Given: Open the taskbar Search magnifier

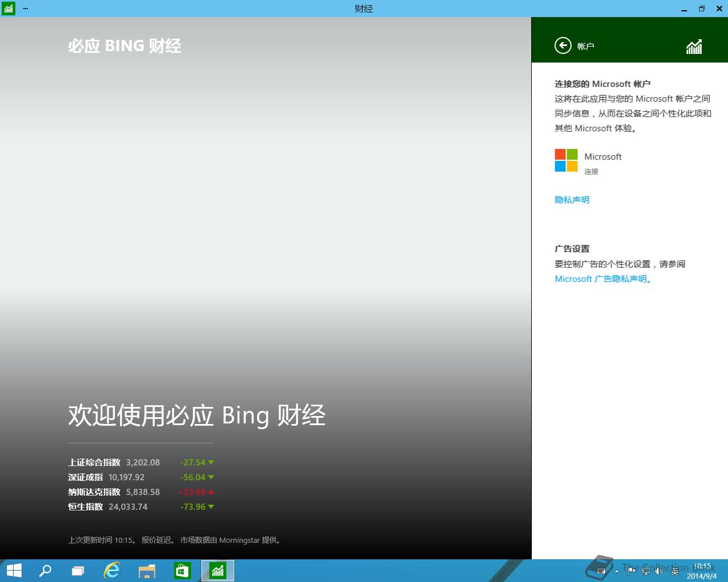Looking at the screenshot, I should pos(44,571).
